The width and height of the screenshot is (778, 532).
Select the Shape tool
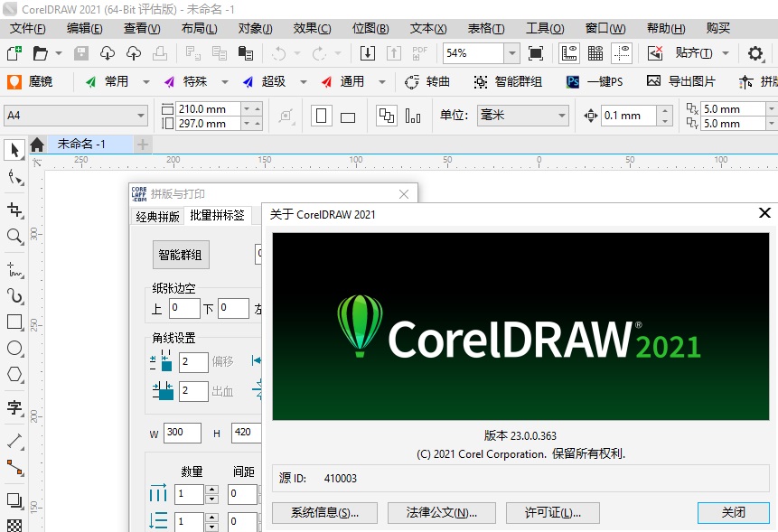point(14,177)
